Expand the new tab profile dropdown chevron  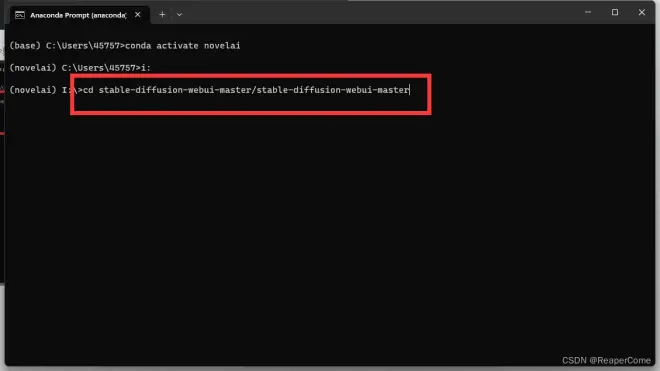(x=179, y=15)
